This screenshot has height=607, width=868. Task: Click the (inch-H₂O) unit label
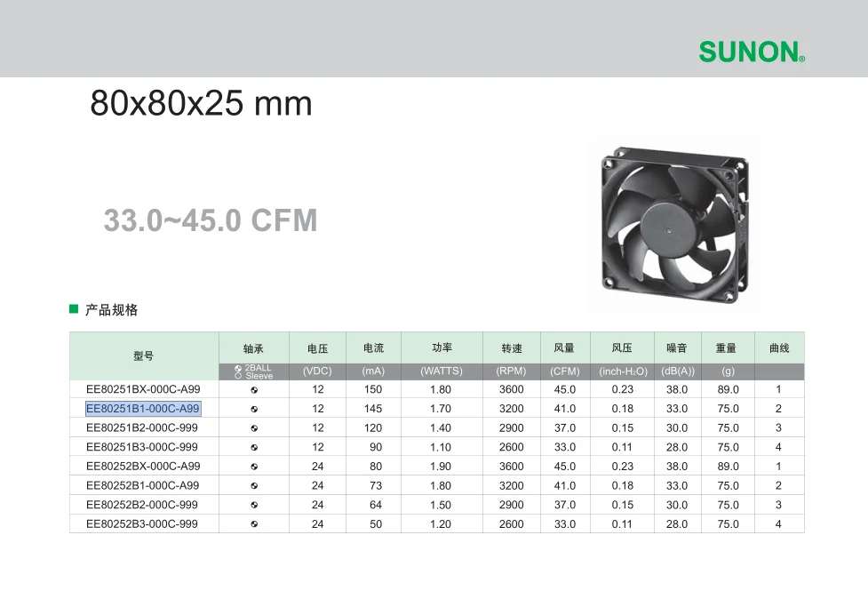coord(623,371)
